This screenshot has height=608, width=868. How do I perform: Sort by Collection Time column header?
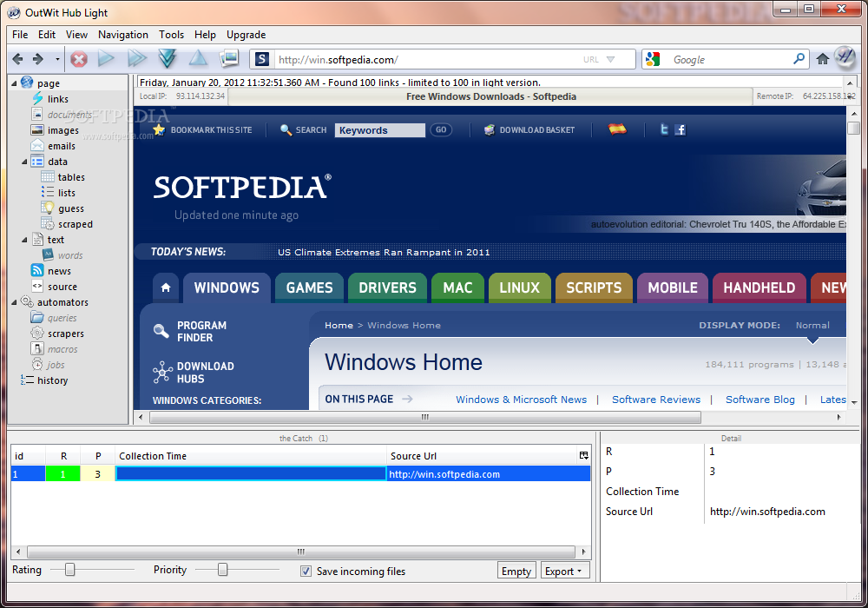(251, 456)
